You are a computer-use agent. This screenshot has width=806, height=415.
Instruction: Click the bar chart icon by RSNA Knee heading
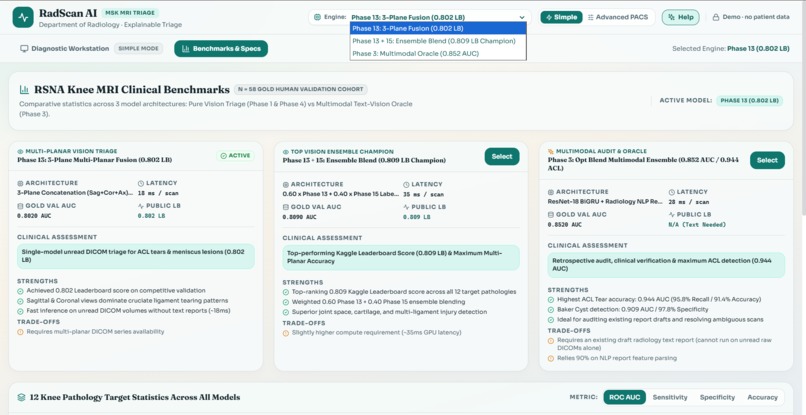coord(24,89)
